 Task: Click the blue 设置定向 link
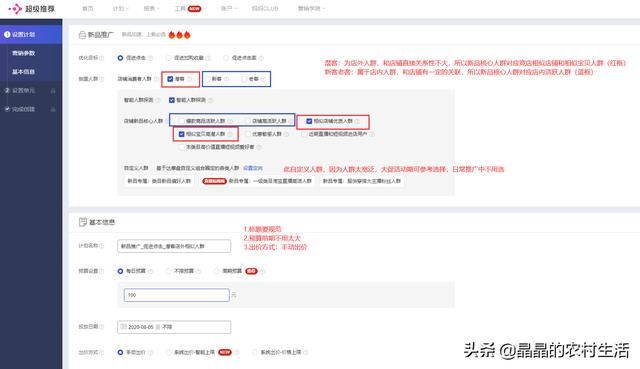[253, 168]
